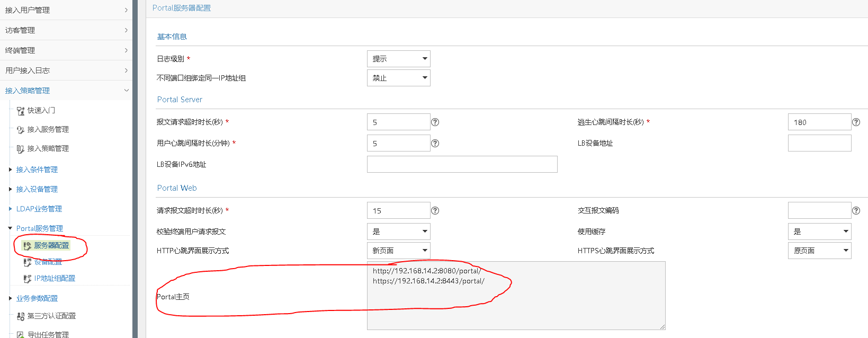Open the 日志级别 dropdown

coord(398,59)
